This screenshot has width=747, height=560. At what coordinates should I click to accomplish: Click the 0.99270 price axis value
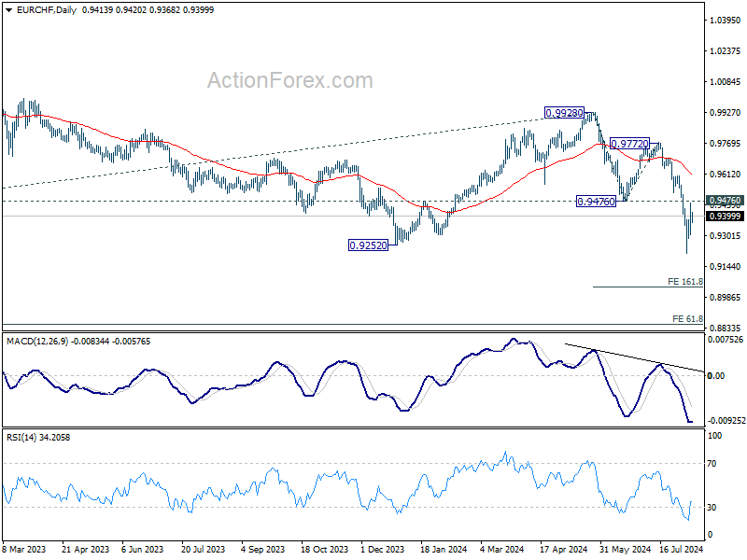click(x=726, y=113)
